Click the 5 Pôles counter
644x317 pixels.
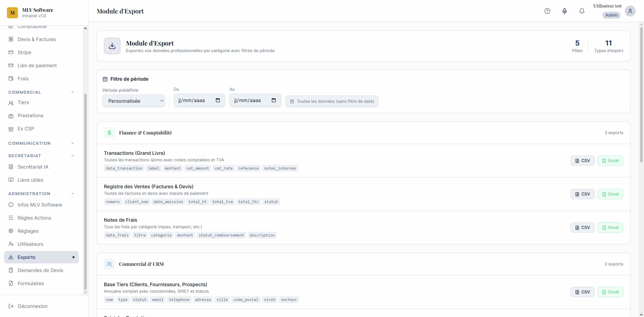click(577, 46)
